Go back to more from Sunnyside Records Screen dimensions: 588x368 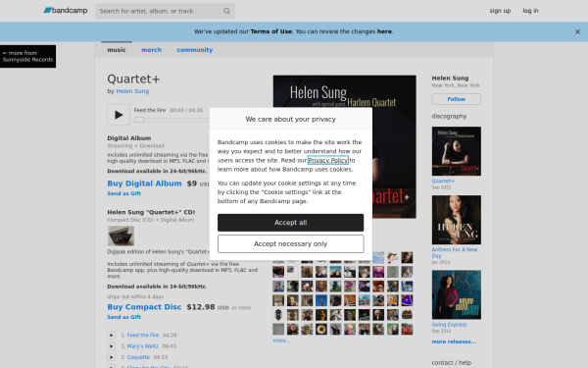click(x=27, y=56)
